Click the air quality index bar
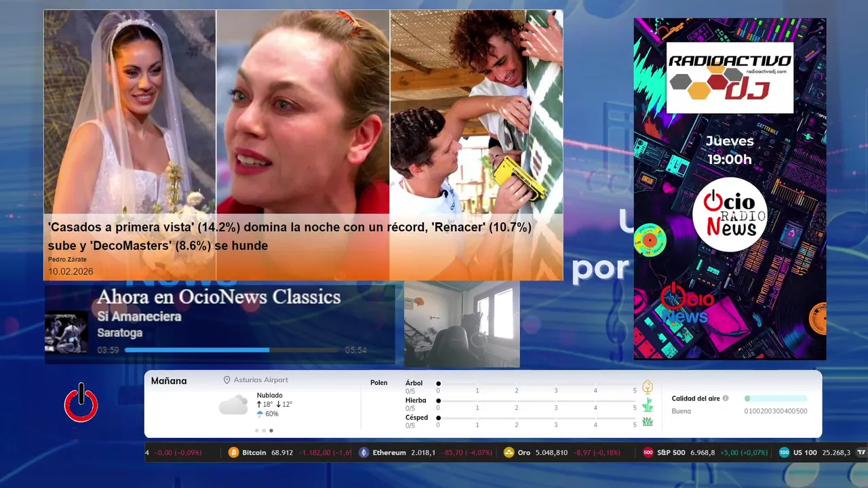This screenshot has height=488, width=868. pos(776,399)
